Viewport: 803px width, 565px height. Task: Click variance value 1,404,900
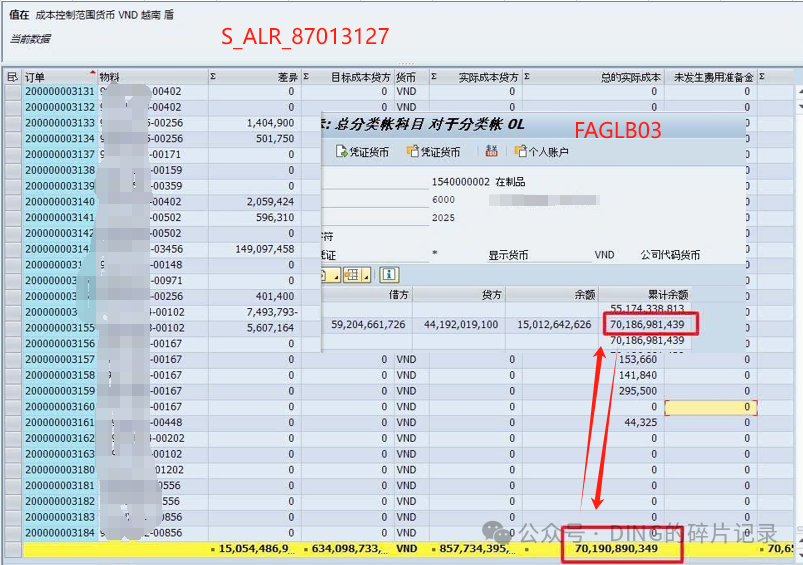(x=270, y=123)
